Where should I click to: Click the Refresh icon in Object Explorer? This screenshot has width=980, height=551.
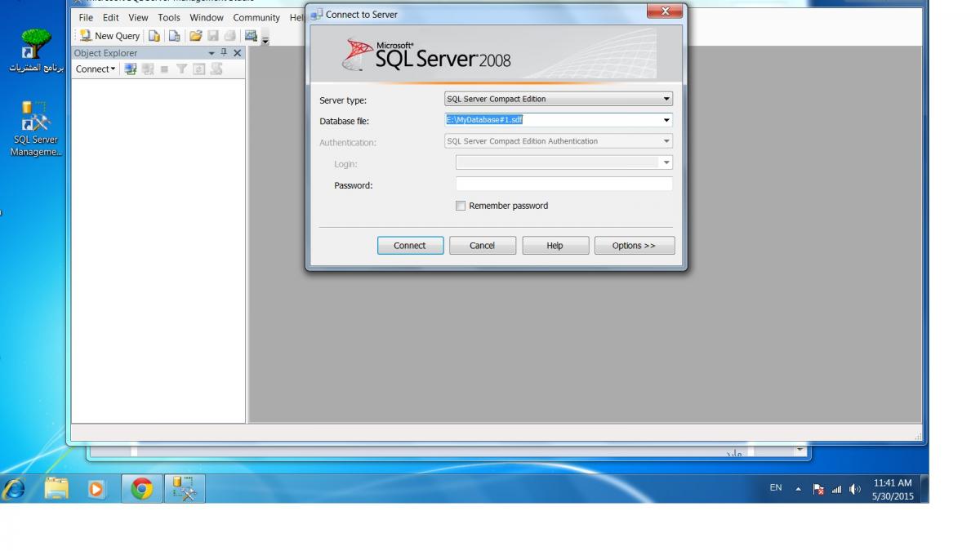tap(198, 69)
